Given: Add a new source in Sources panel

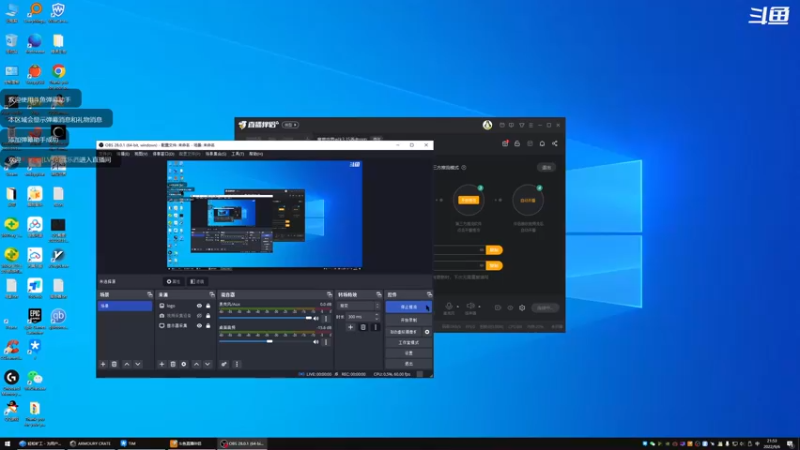Looking at the screenshot, I should point(162,364).
